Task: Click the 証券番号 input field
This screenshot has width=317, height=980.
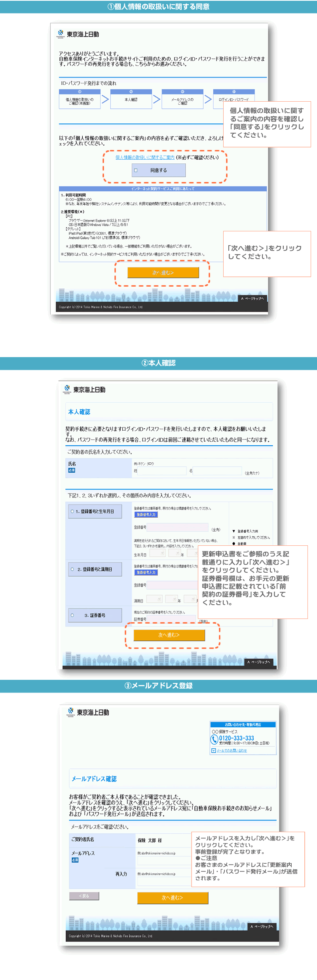Action: click(171, 619)
